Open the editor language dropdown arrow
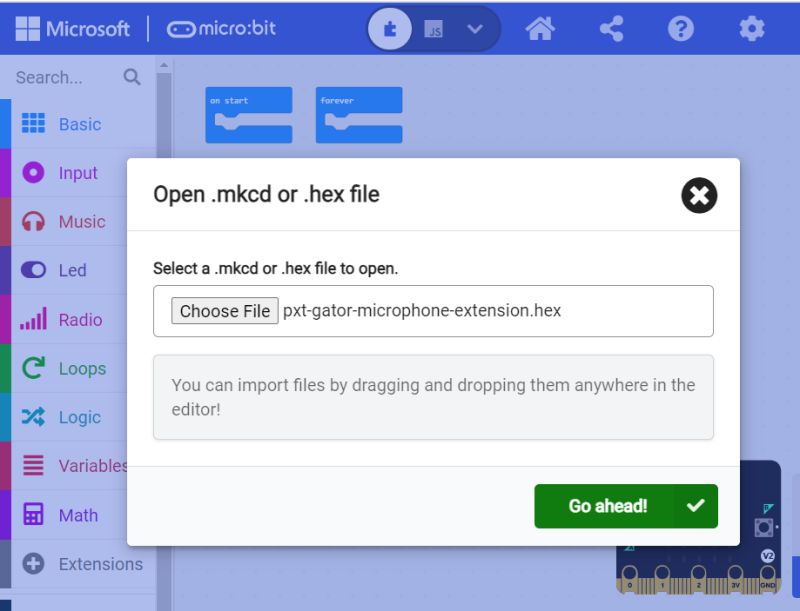 click(475, 29)
